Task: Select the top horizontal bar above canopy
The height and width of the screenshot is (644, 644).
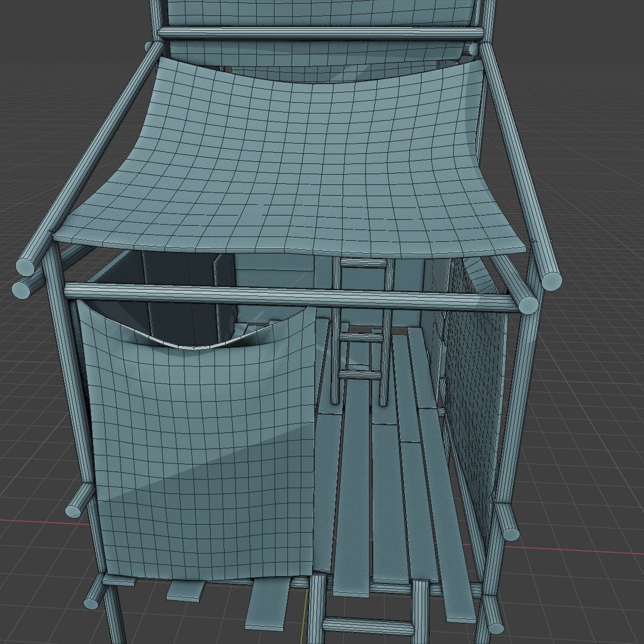Action: point(320,33)
